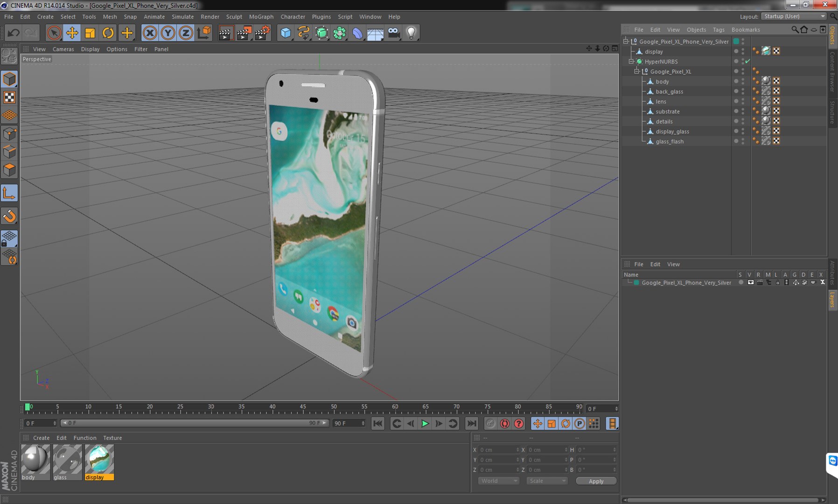Screen dimensions: 838x504
Task: Toggle layer view eye icon
Action: [751, 282]
